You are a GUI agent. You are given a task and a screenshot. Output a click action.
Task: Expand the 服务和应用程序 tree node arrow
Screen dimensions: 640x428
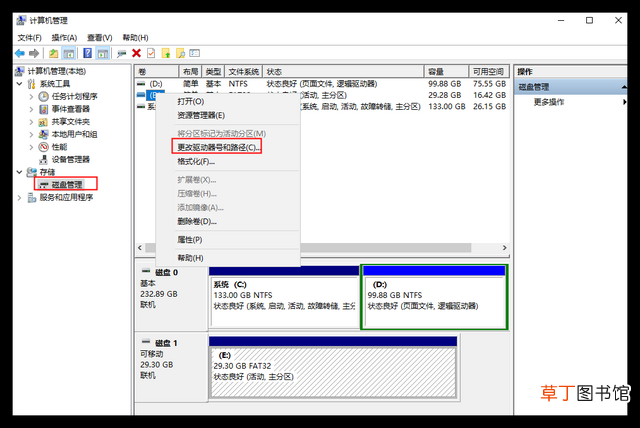click(x=19, y=197)
